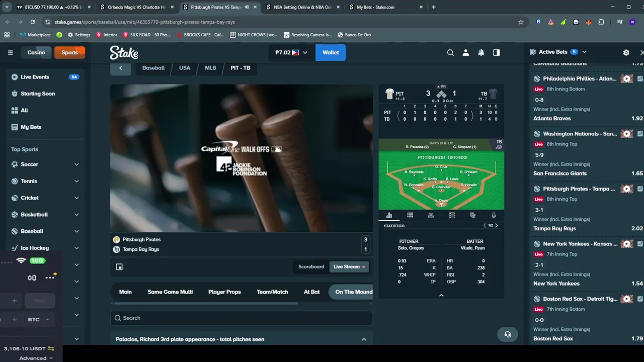Image resolution: width=644 pixels, height=362 pixels.
Task: Focus the browser address bar URL
Action: click(x=145, y=22)
